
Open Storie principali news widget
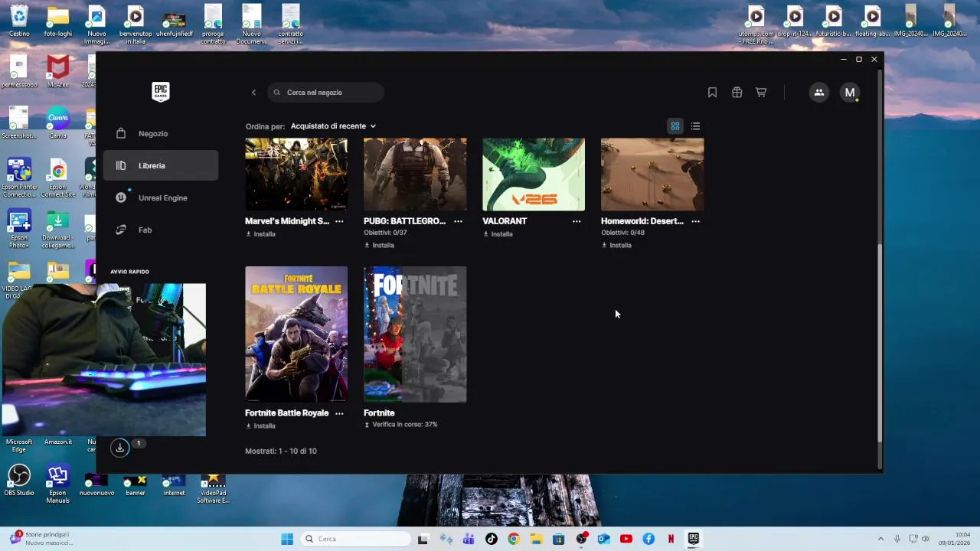[42, 539]
